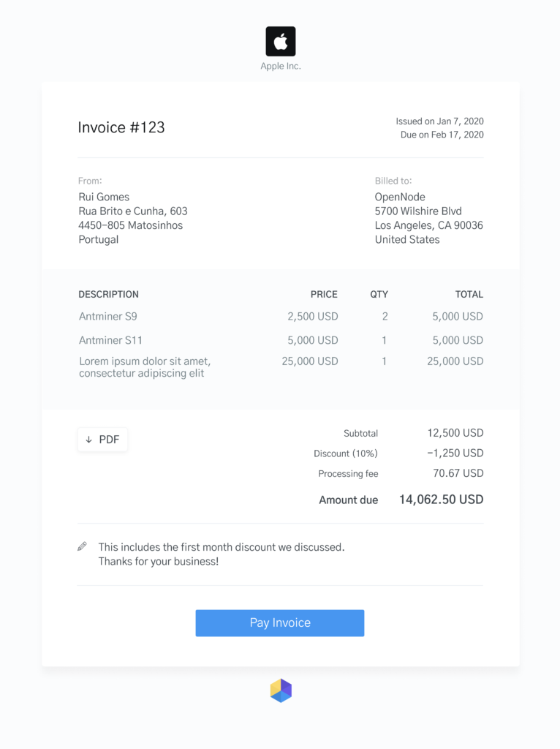Click the Issued on Jan 7, 2020 date
The image size is (560, 749).
coord(439,121)
